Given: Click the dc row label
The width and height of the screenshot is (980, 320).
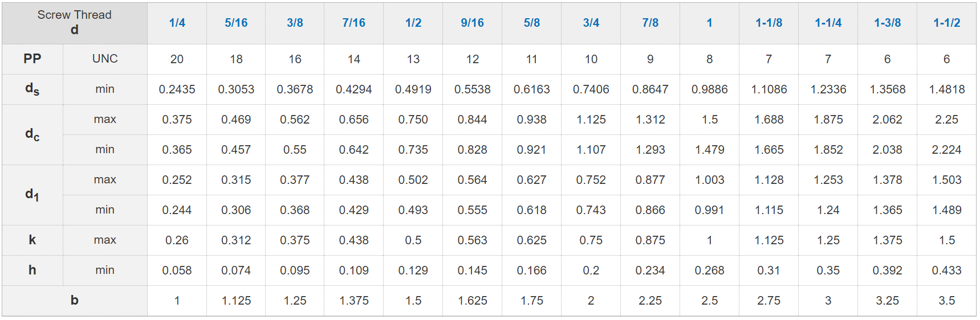Looking at the screenshot, I should (x=32, y=134).
